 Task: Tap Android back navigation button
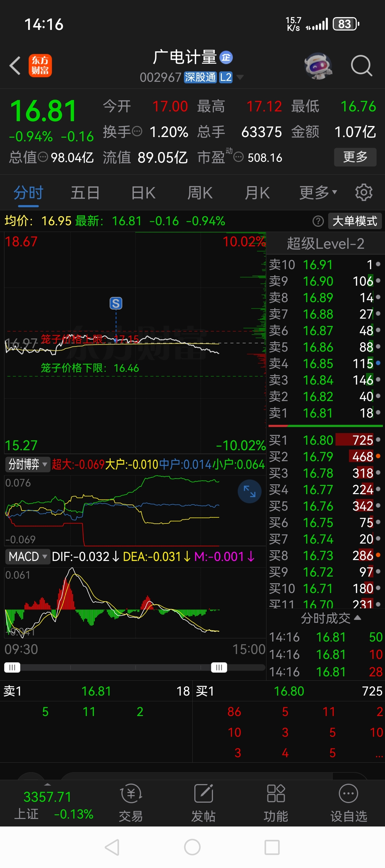tap(112, 847)
